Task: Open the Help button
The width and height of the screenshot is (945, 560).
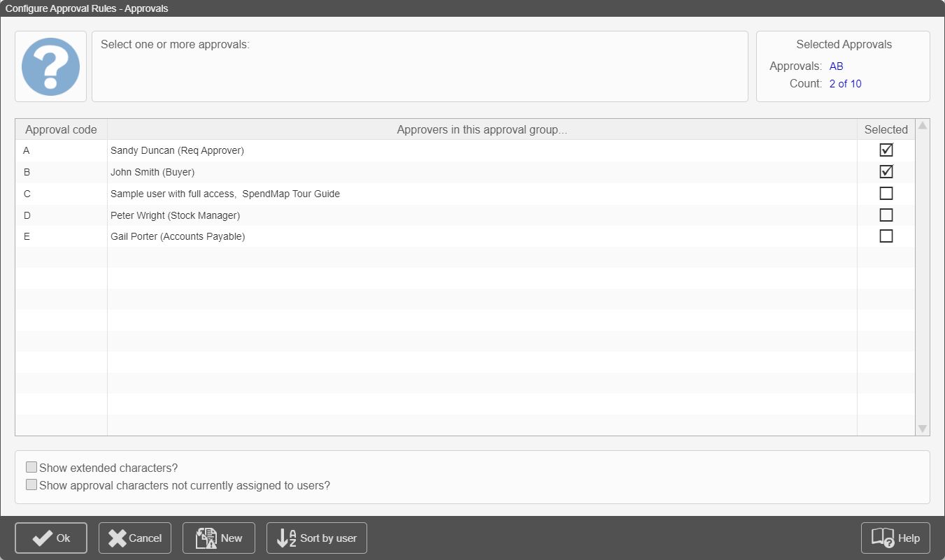Action: pyautogui.click(x=895, y=538)
